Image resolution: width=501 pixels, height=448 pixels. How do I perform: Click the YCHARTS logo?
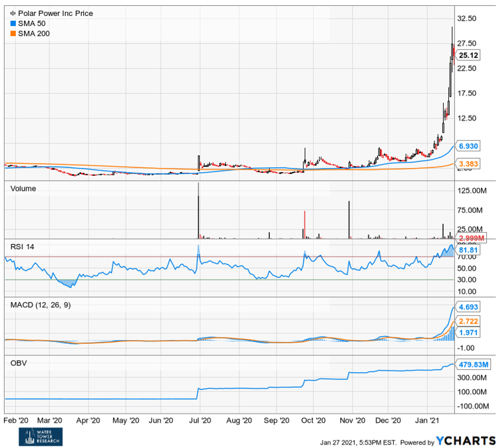click(x=466, y=441)
